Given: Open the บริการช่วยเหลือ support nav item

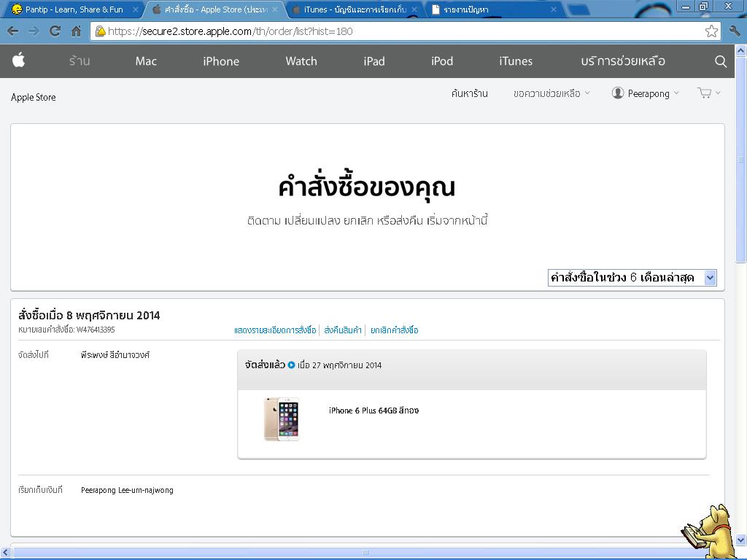Looking at the screenshot, I should click(x=623, y=61).
